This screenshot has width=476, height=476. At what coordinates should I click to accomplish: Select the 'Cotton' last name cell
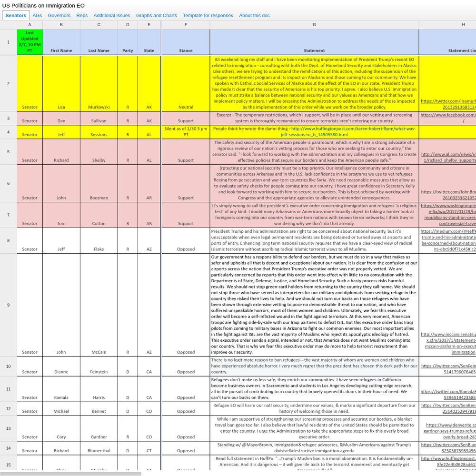pos(99,215)
